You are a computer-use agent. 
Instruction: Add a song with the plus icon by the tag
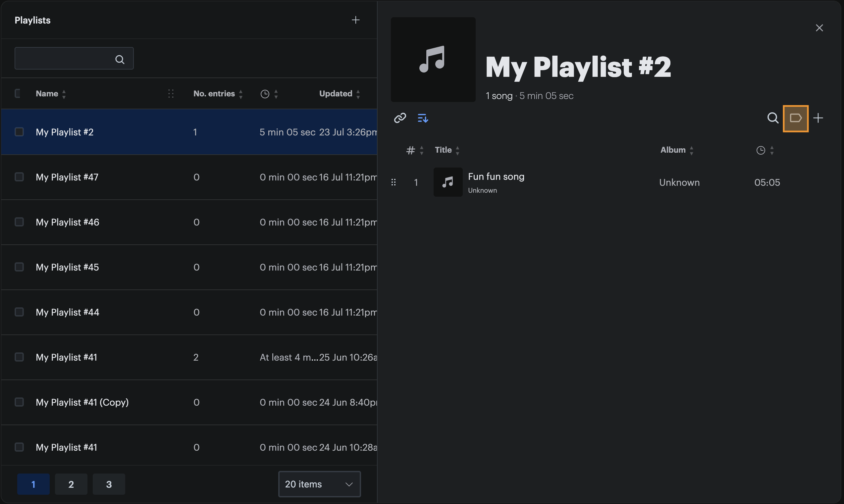tap(818, 118)
